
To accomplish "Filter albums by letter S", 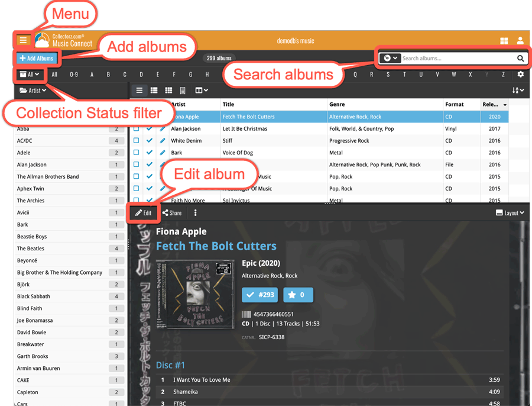I will [388, 75].
